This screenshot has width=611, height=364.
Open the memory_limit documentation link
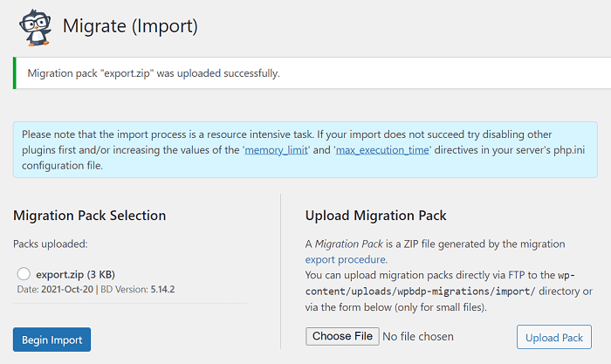tap(277, 150)
